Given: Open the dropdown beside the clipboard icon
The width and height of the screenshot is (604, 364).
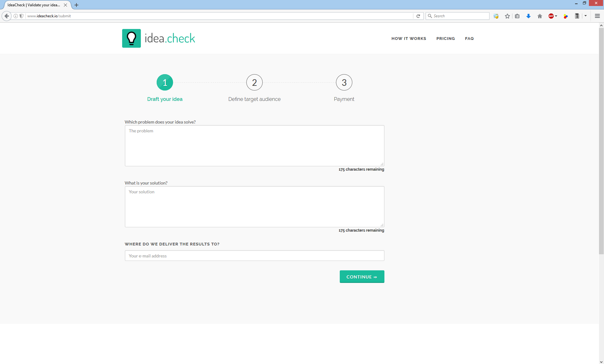Looking at the screenshot, I should (586, 16).
